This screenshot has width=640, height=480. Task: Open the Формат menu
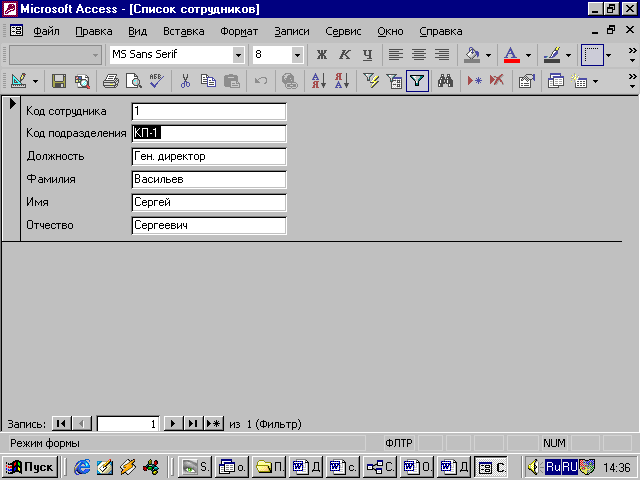(238, 31)
